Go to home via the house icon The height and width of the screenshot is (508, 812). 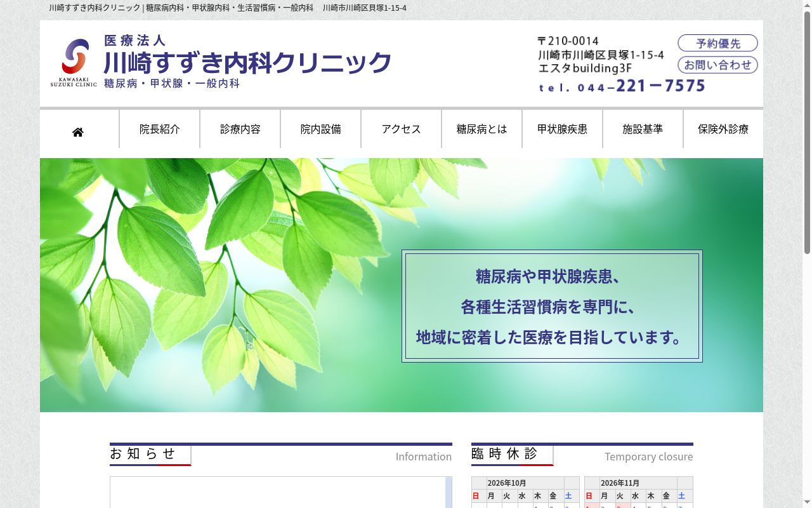coord(78,132)
